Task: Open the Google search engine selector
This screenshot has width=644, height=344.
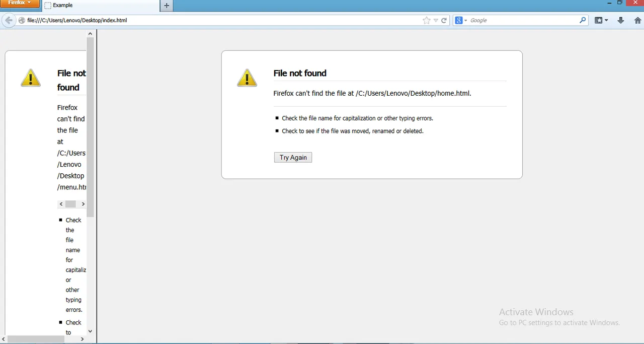Action: point(461,20)
